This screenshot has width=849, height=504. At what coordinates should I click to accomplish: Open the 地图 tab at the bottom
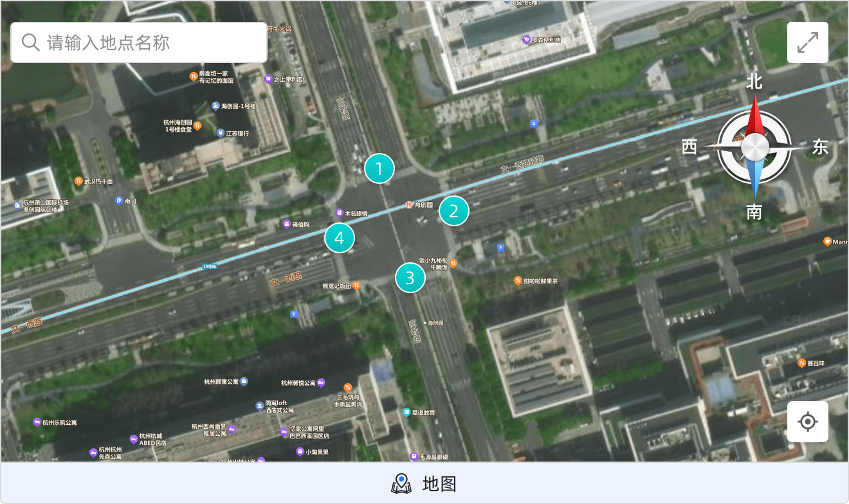[x=424, y=483]
